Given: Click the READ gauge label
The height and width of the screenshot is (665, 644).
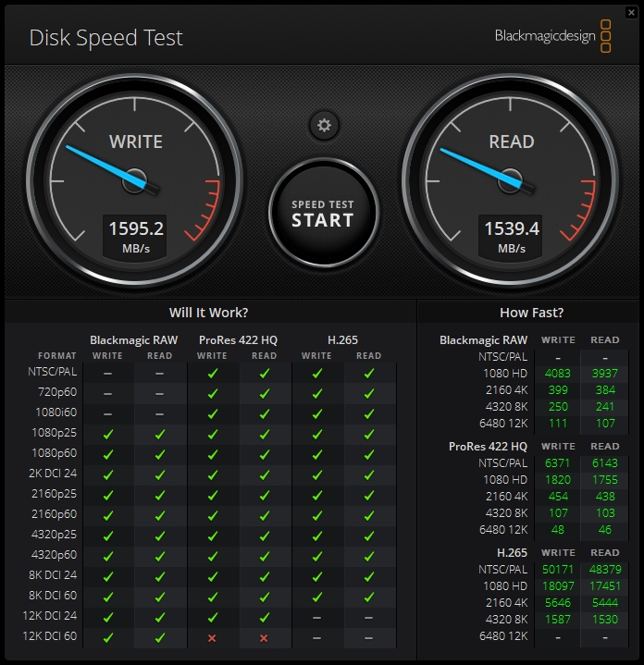Looking at the screenshot, I should coord(512,142).
